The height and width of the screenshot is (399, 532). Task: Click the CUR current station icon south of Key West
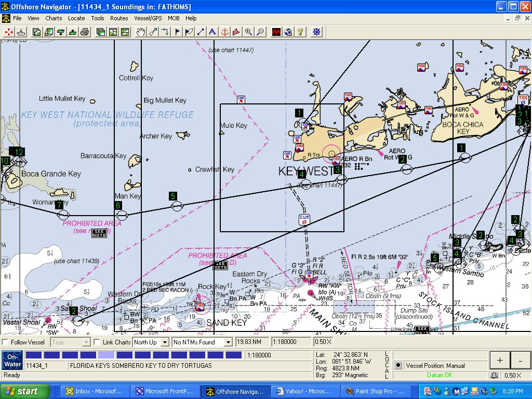click(x=304, y=220)
